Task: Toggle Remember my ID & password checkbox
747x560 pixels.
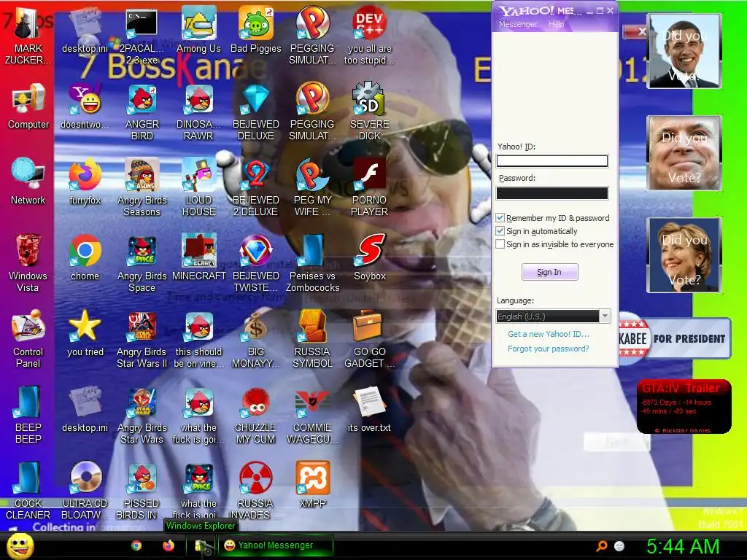Action: tap(500, 217)
